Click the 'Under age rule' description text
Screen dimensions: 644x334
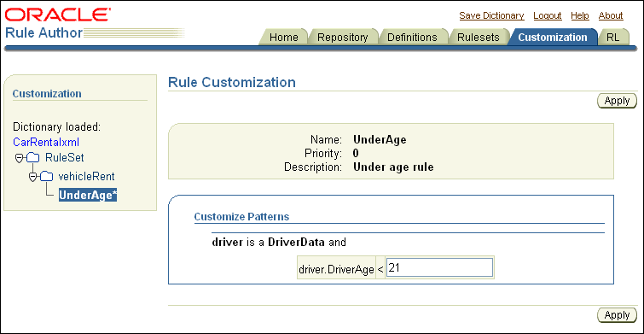tap(393, 167)
